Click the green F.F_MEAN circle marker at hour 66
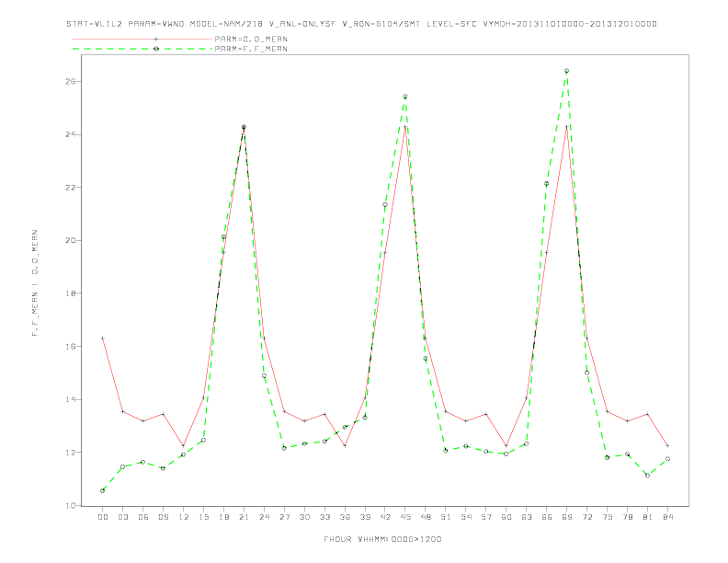 (547, 184)
